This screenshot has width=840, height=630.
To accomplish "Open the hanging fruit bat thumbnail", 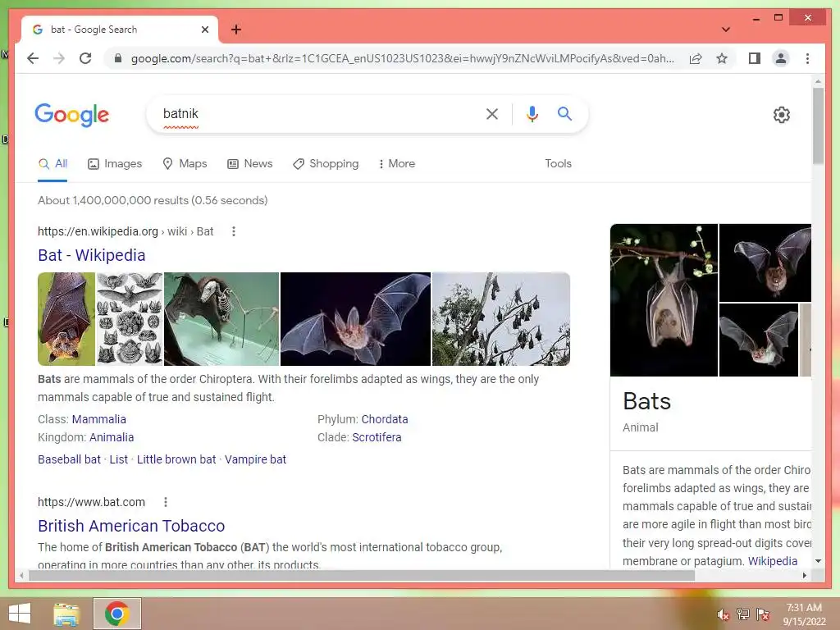I will [66, 319].
